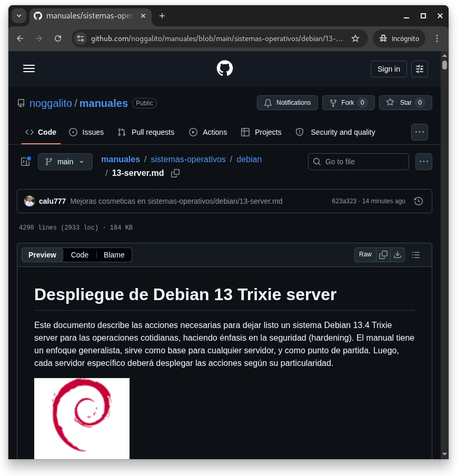Click the Debian swirl logo image
Screen dimensions: 457x476
coord(82,418)
